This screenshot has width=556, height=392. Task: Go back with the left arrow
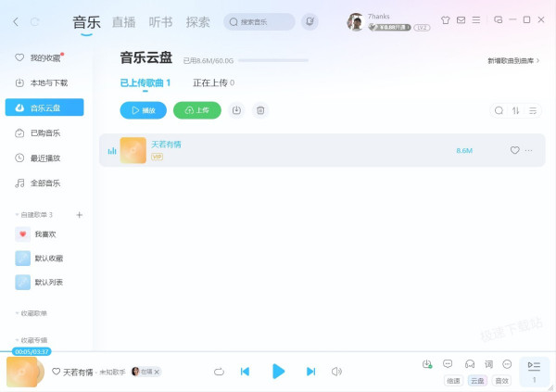15,22
